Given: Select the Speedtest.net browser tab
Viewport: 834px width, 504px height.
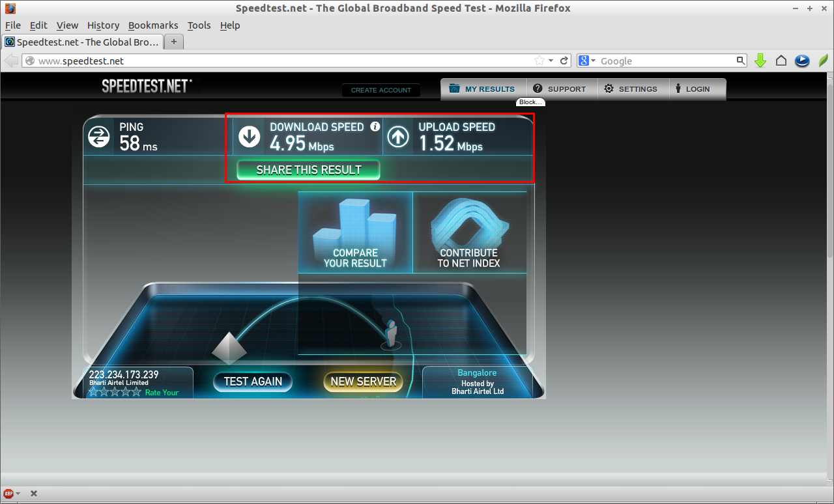Looking at the screenshot, I should pos(82,42).
